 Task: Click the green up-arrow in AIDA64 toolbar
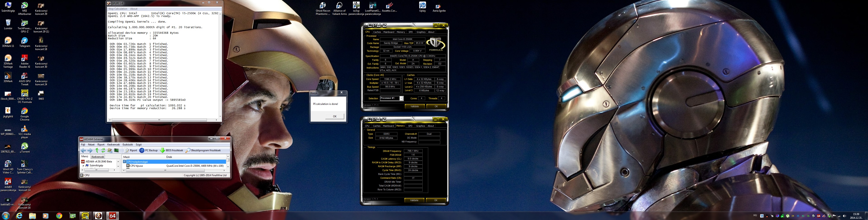point(97,150)
